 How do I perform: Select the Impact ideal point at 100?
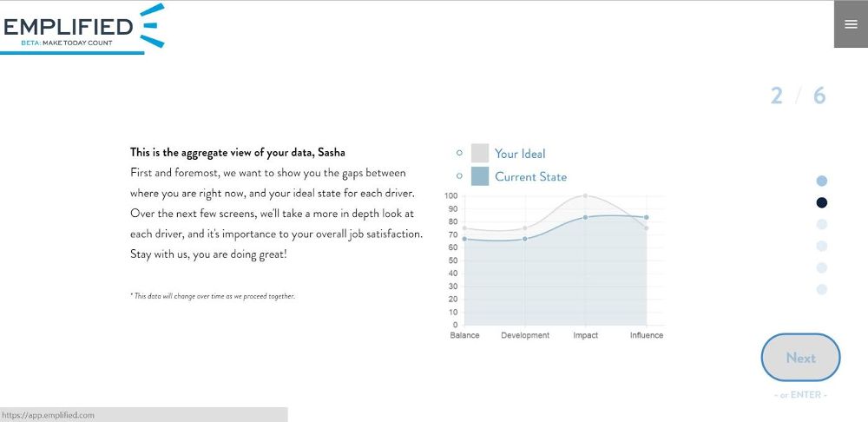[585, 195]
